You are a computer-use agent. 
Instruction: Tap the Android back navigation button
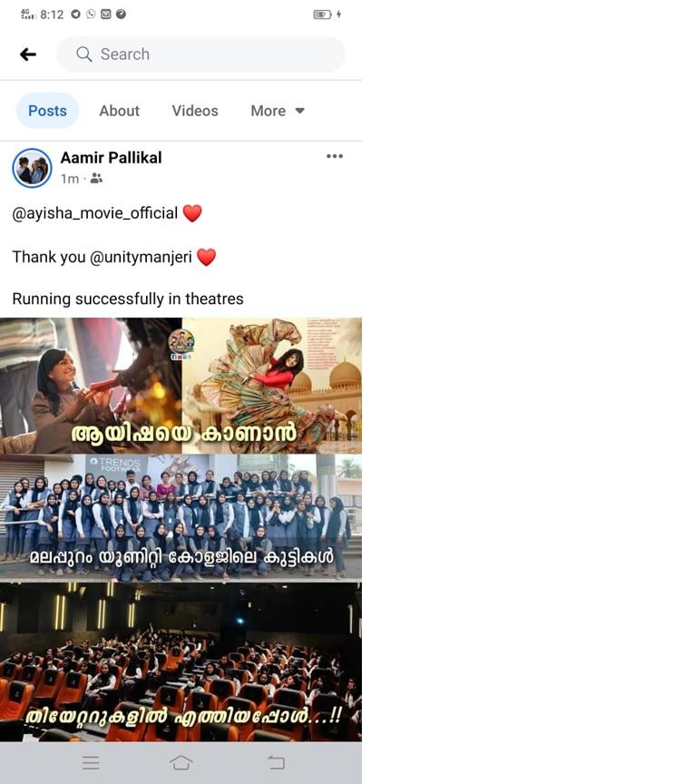coord(276,762)
